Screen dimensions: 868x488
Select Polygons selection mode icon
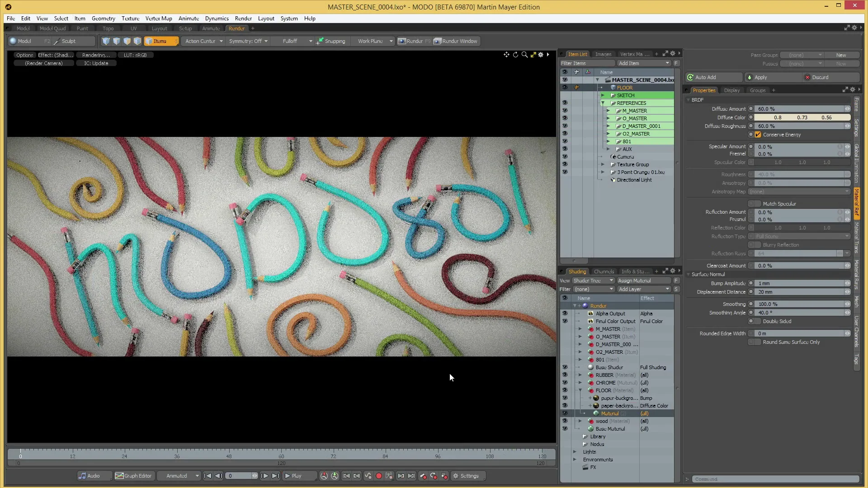pyautogui.click(x=127, y=41)
